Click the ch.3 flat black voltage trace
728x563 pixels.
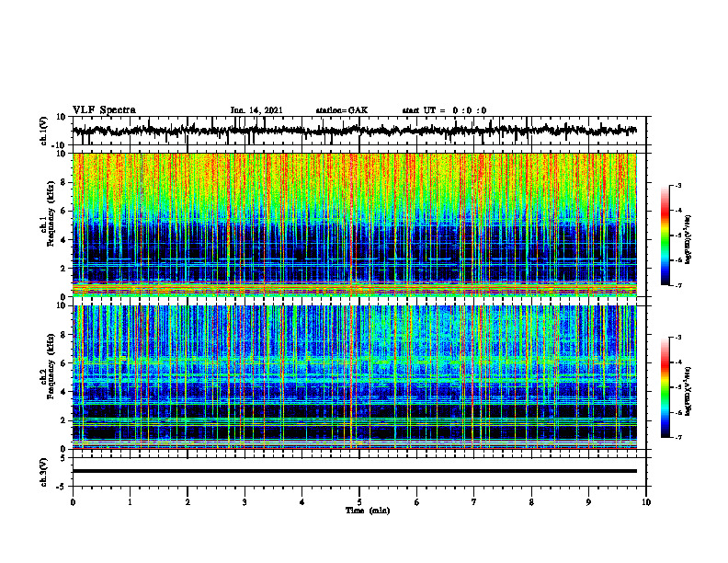coord(354,471)
